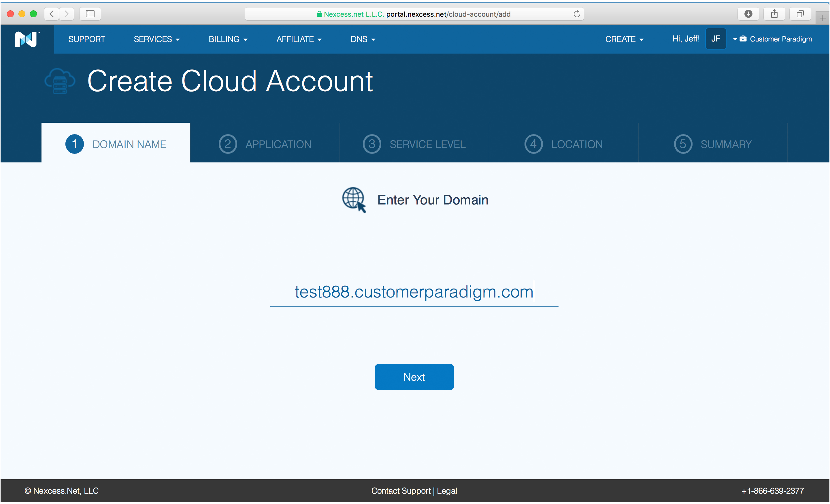Jump to the SUMMARY step tab
The height and width of the screenshot is (504, 830).
[x=713, y=143]
